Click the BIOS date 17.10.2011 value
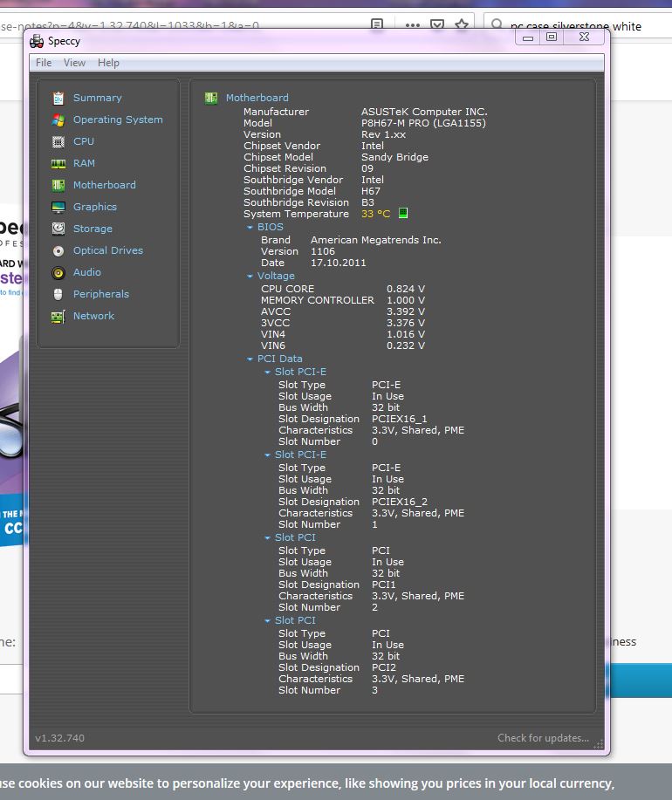The width and height of the screenshot is (672, 800). pyautogui.click(x=339, y=263)
